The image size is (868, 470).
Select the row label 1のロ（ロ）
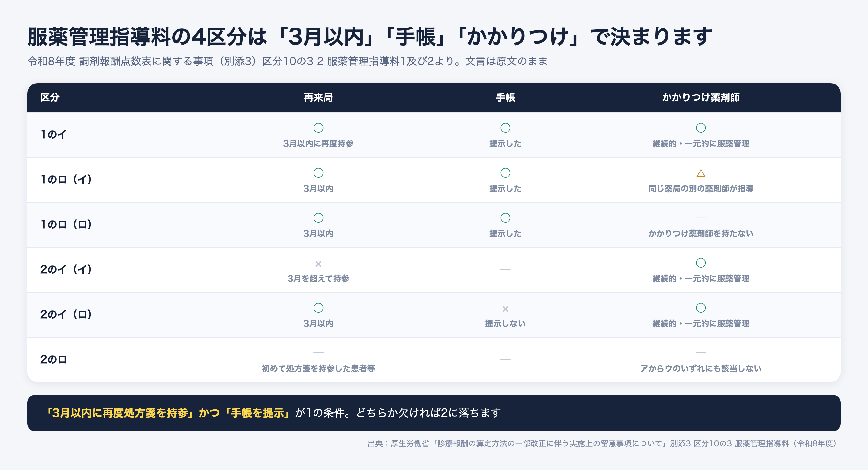point(66,225)
